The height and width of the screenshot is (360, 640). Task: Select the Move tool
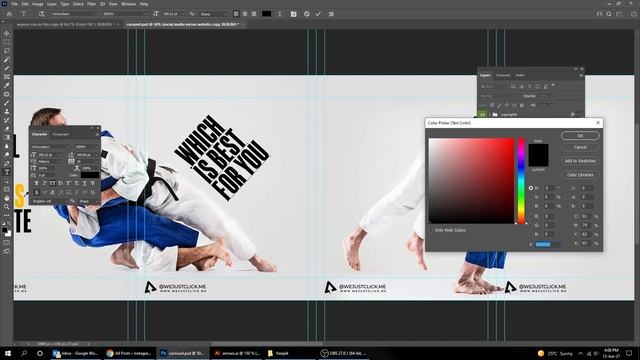tap(7, 33)
